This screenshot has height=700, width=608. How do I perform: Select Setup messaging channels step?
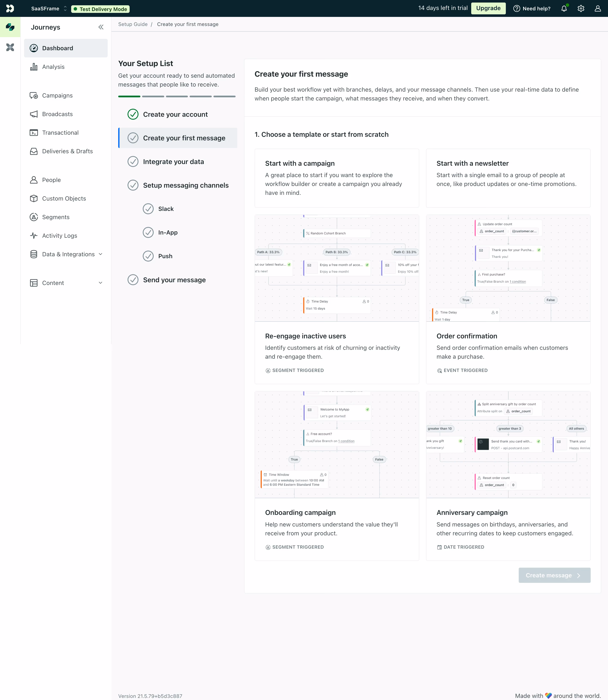[178, 185]
